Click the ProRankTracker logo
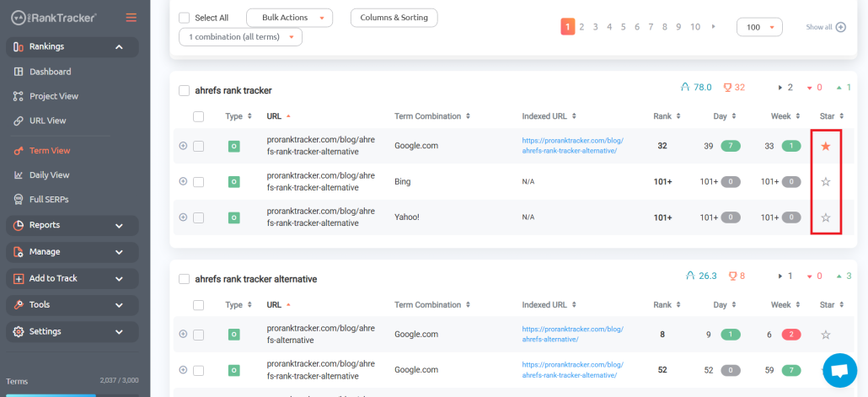This screenshot has width=868, height=397. coord(54,18)
